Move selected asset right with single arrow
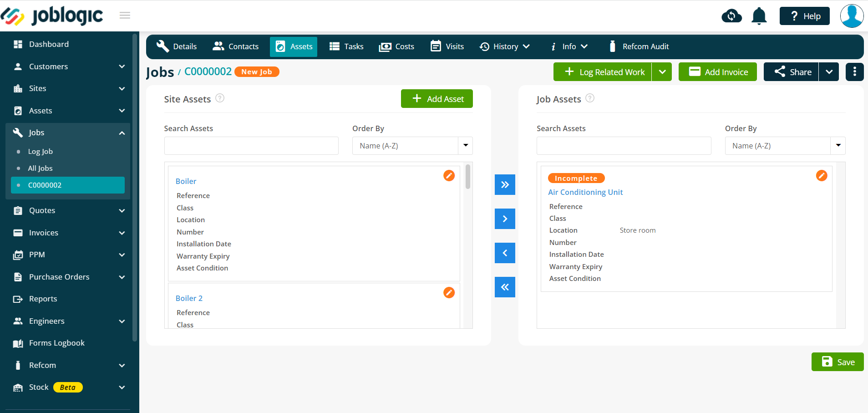The width and height of the screenshot is (868, 413). [x=505, y=219]
